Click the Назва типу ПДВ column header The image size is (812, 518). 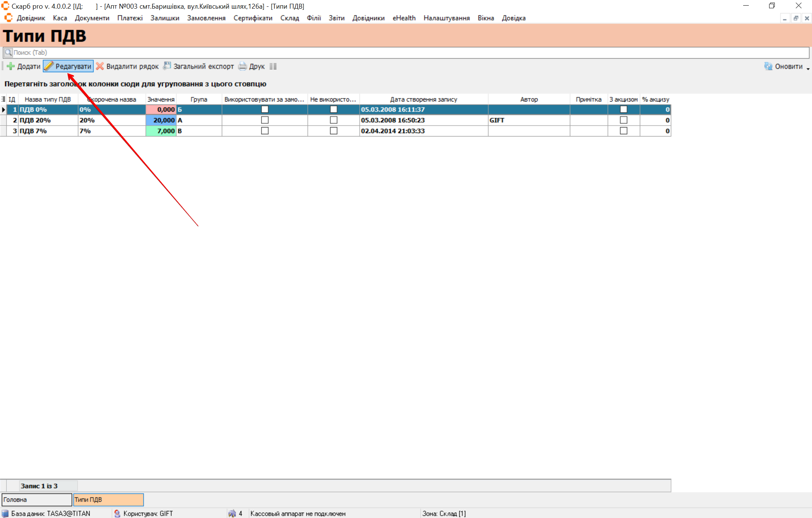point(48,99)
